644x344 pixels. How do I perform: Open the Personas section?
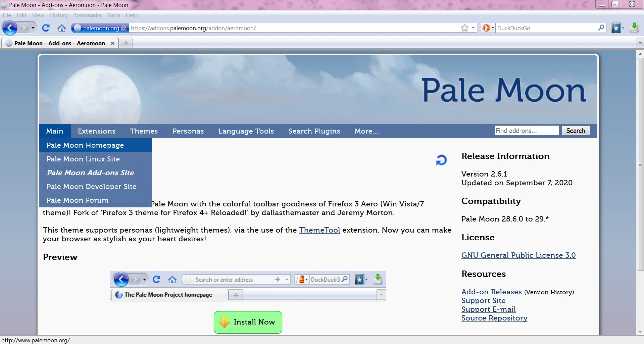coord(188,131)
